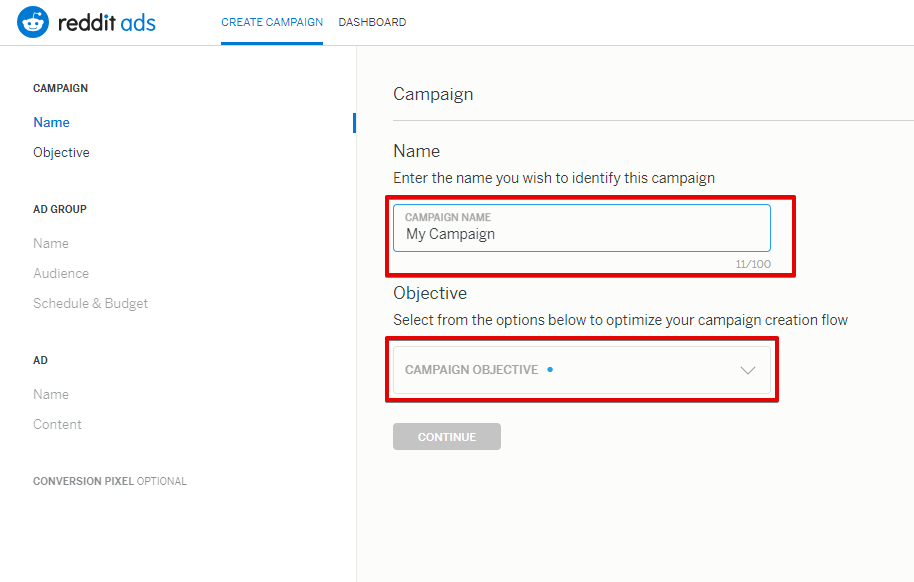Switch to the Create Campaign tab
Screen dimensions: 914x582
click(272, 22)
